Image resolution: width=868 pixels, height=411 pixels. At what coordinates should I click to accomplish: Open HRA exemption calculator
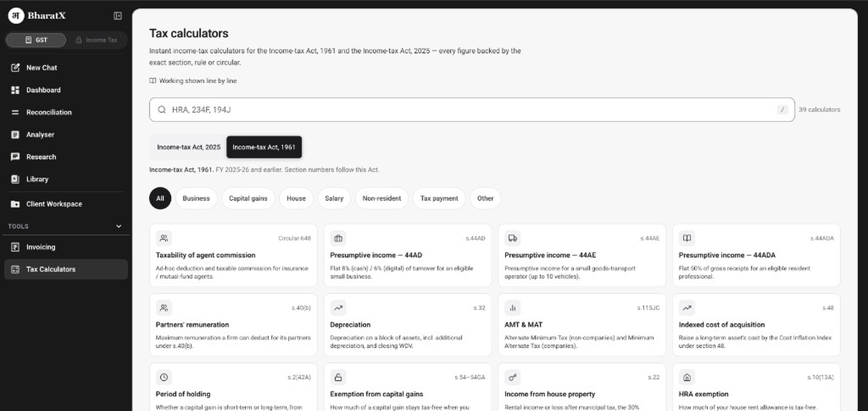[756, 388]
